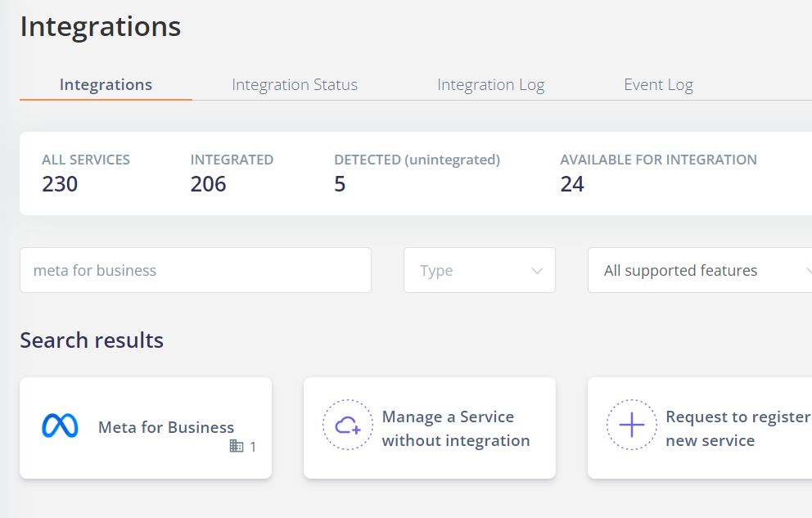Open the Type filter dropdown
Screen dimensions: 812x518
[x=479, y=270]
